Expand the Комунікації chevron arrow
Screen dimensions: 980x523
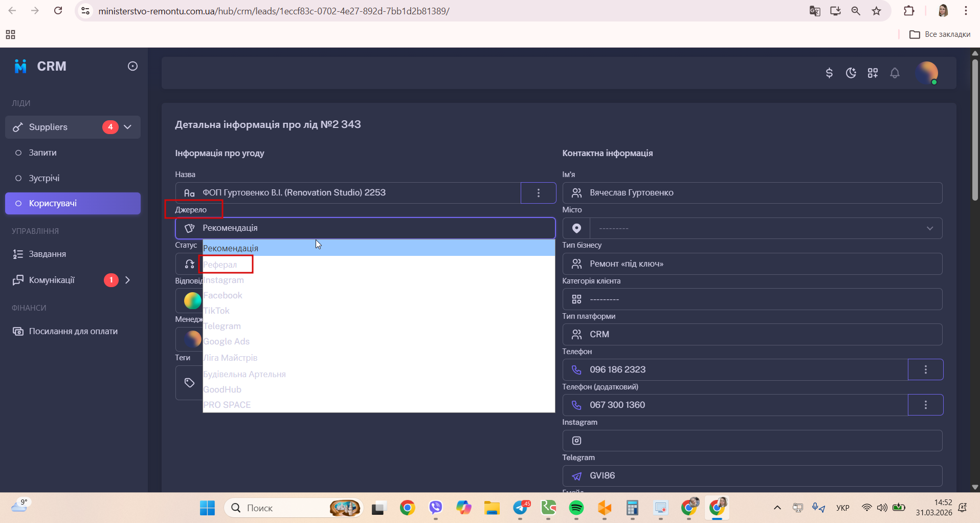pos(128,280)
